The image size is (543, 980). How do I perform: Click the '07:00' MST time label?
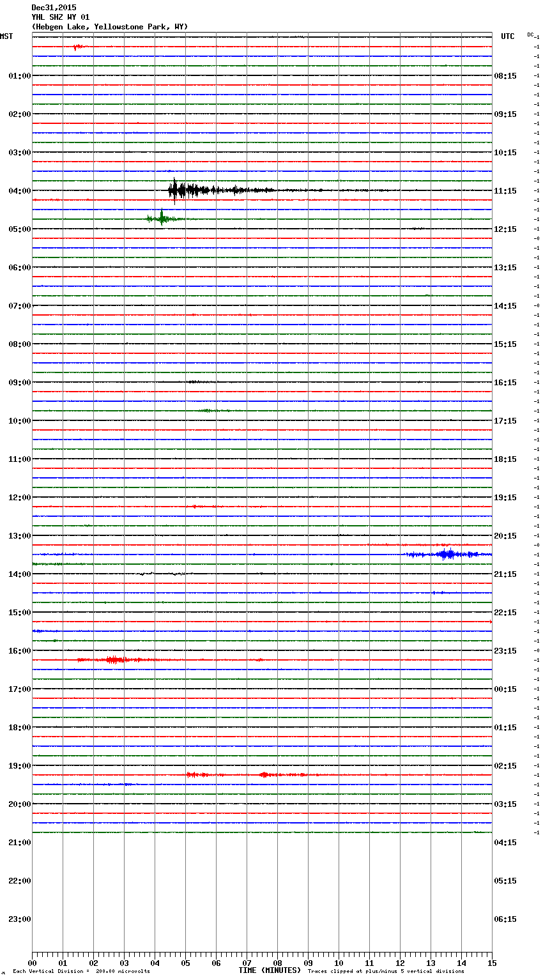(20, 306)
